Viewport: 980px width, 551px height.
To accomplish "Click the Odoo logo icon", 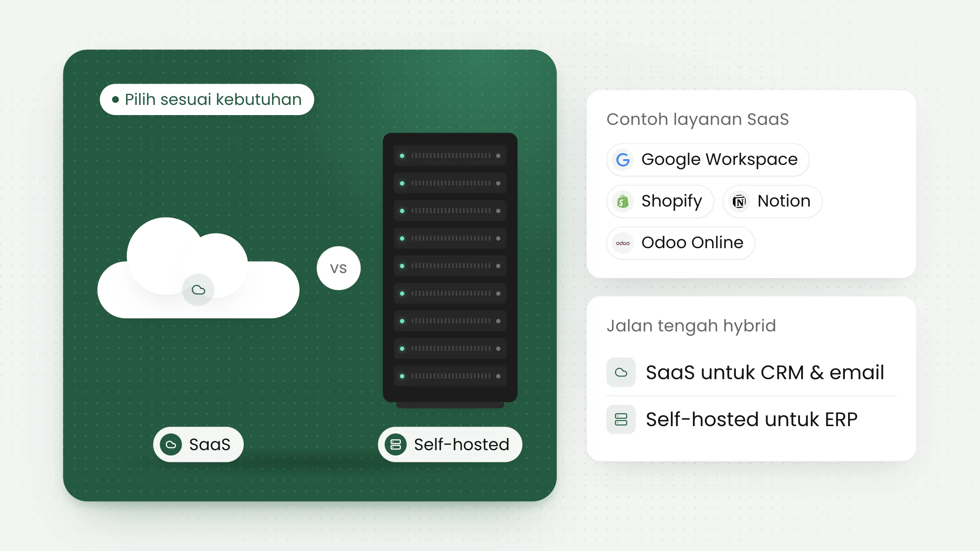I will coord(623,243).
